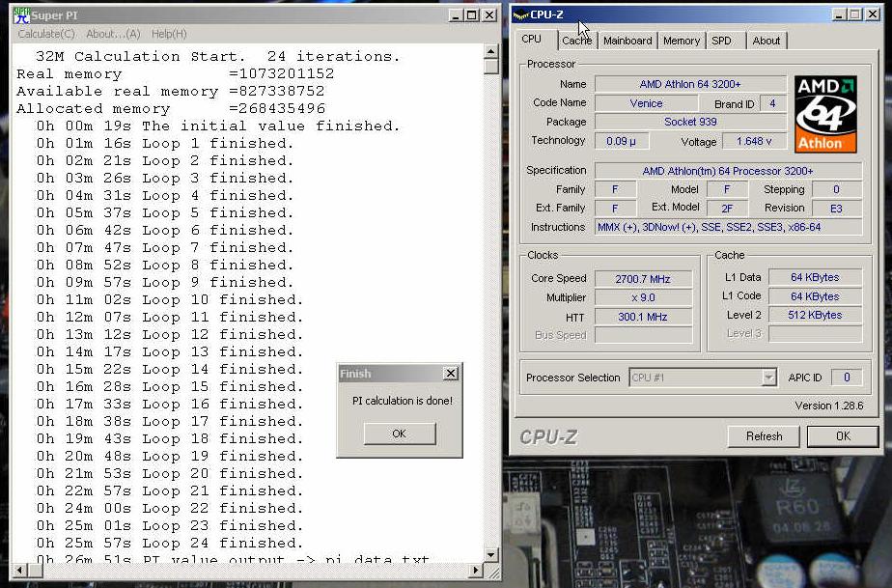Open the About tab in CPU-Z

(766, 41)
